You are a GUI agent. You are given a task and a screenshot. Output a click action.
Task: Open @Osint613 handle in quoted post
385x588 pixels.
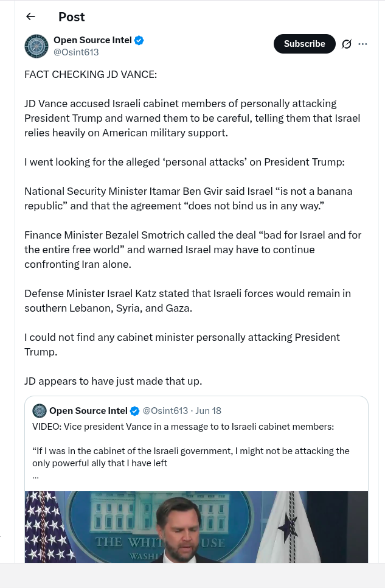pyautogui.click(x=165, y=411)
